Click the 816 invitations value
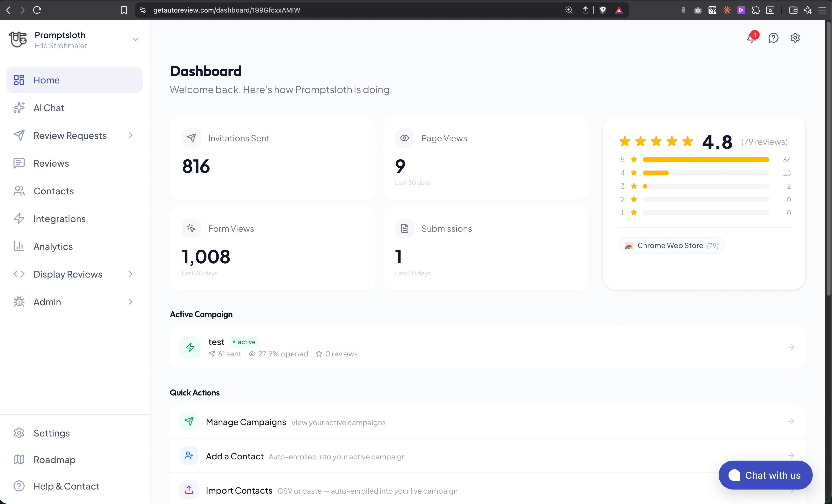The width and height of the screenshot is (832, 504). pos(196,166)
